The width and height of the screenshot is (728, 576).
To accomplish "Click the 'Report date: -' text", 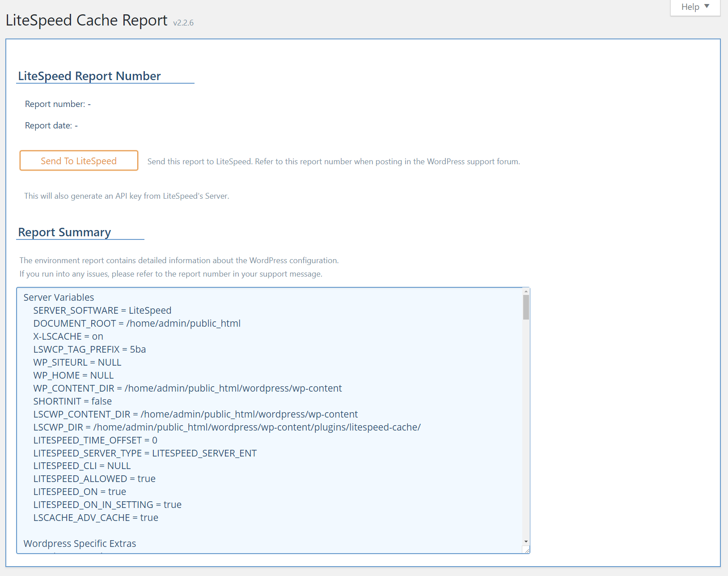I will click(x=51, y=126).
